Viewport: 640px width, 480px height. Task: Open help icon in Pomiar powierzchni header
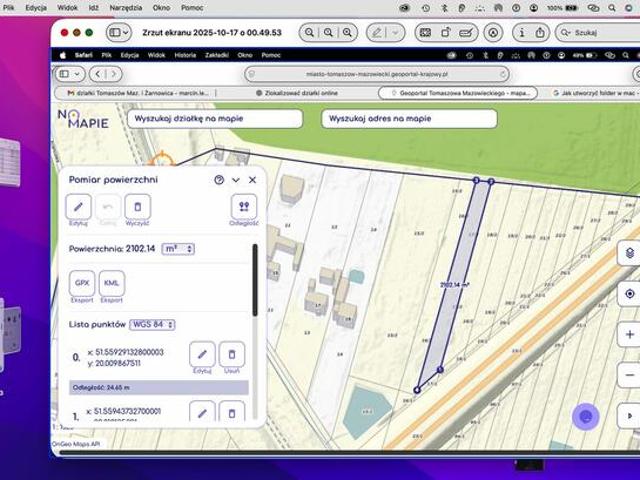click(x=219, y=180)
